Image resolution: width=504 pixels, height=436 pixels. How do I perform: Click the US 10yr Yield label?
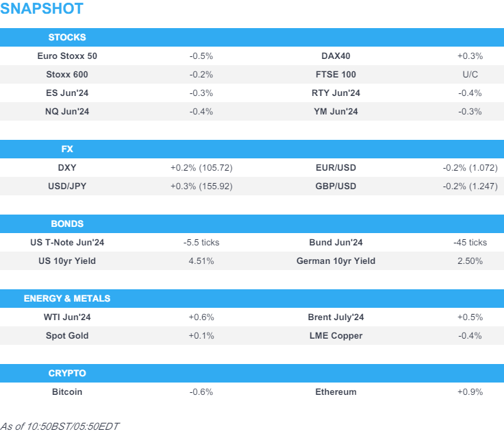[x=67, y=261]
